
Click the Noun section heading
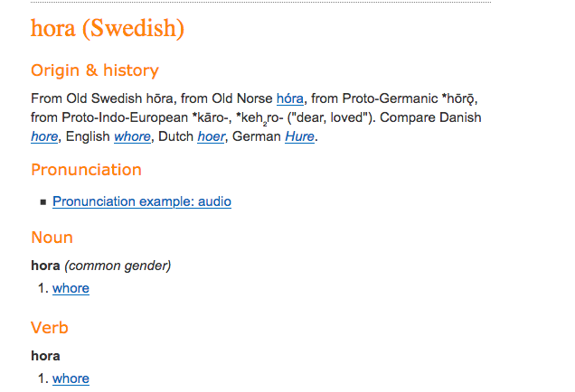point(52,238)
